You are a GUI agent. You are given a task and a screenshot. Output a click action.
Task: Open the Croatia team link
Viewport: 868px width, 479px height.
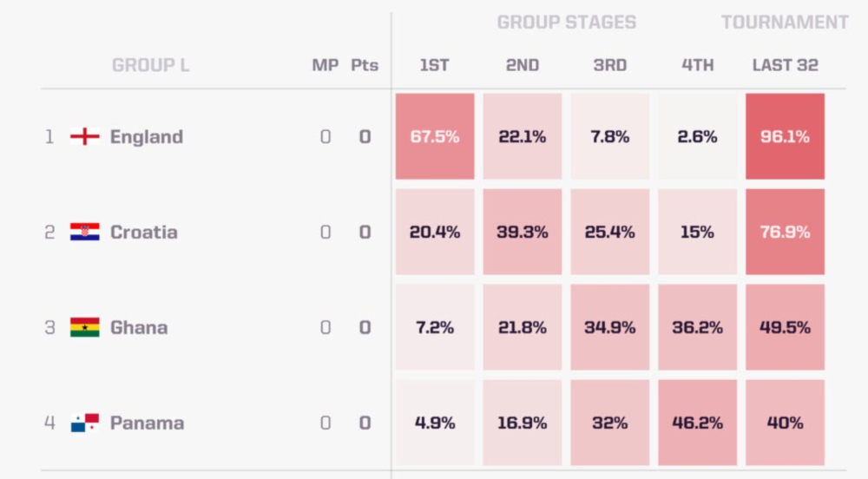(x=144, y=232)
